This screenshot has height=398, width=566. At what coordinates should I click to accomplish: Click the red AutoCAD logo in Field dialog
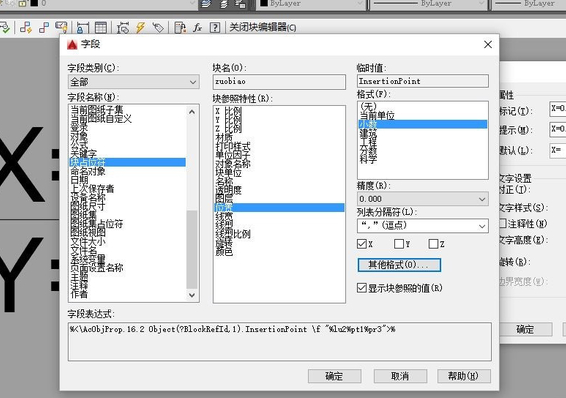pyautogui.click(x=72, y=44)
